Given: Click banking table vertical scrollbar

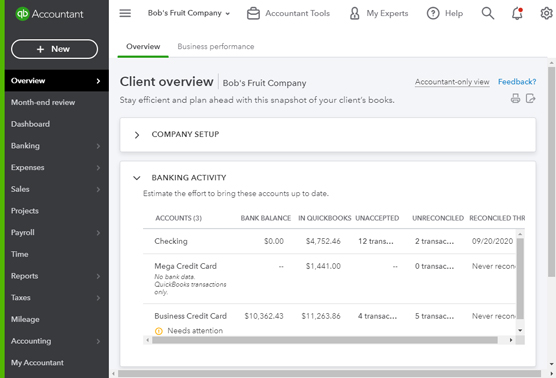Looking at the screenshot, I should [x=520, y=278].
